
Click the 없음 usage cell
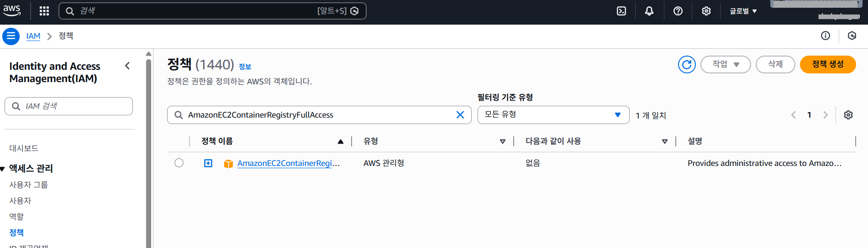pos(532,163)
